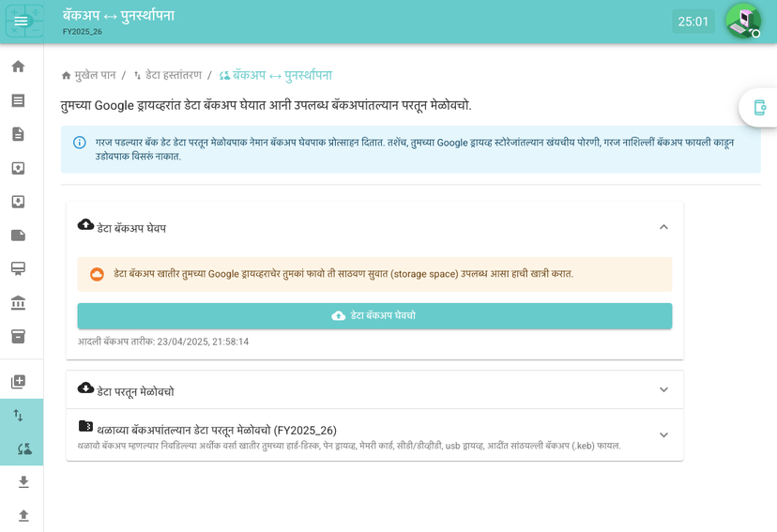Click the download arrow sidebar icon

click(x=23, y=482)
